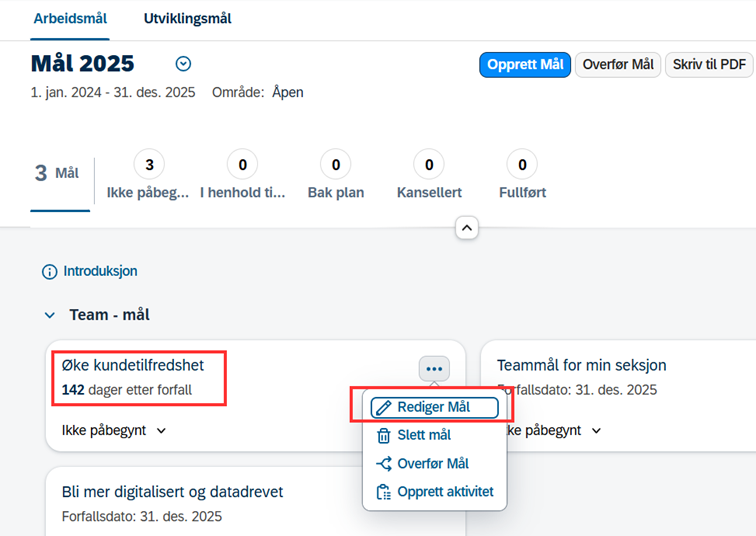Select the 3 Mål total filter

point(57,173)
